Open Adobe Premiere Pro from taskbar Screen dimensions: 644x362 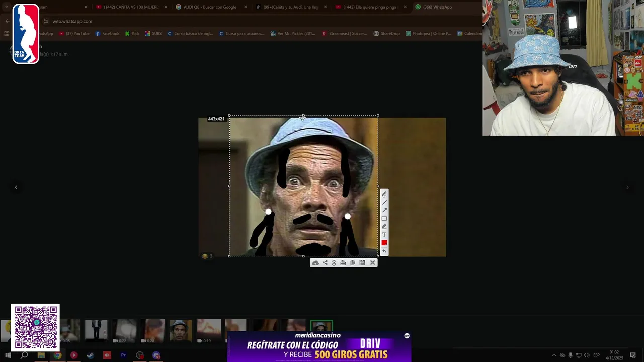coord(123,355)
